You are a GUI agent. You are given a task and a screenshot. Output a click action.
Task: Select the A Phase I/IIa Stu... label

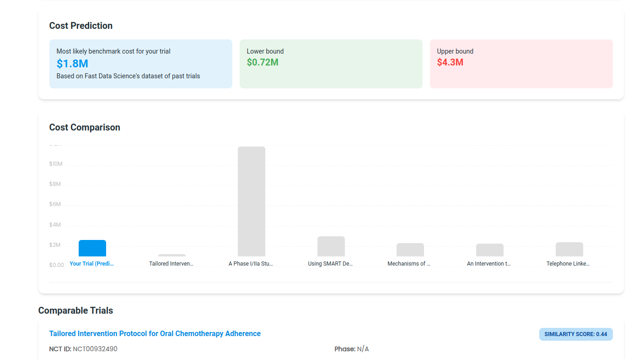click(251, 263)
